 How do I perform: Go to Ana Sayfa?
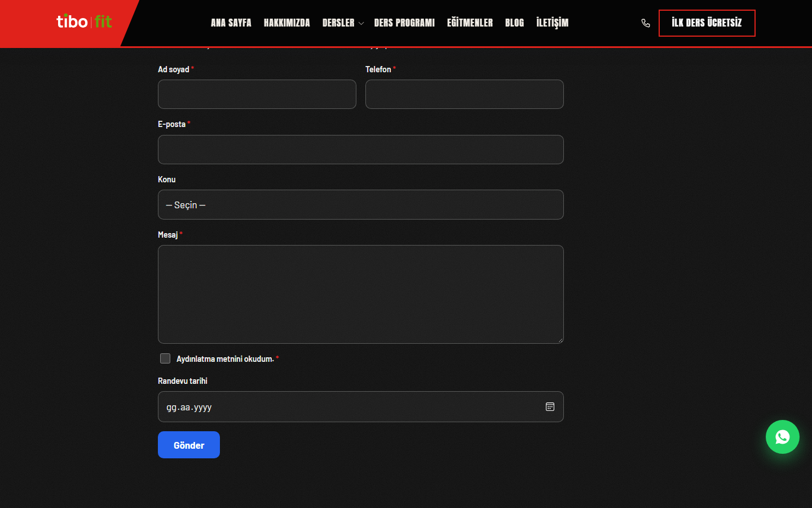pos(231,23)
